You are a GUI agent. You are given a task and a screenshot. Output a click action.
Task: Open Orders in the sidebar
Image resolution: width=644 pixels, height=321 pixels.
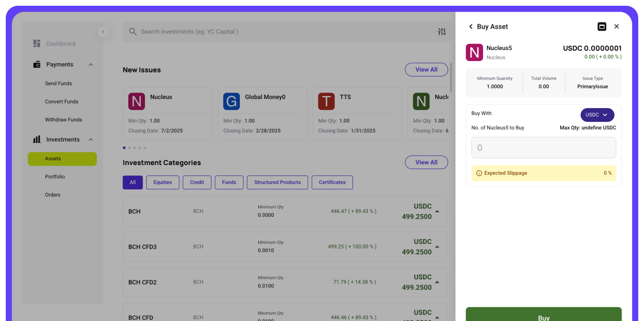52,195
